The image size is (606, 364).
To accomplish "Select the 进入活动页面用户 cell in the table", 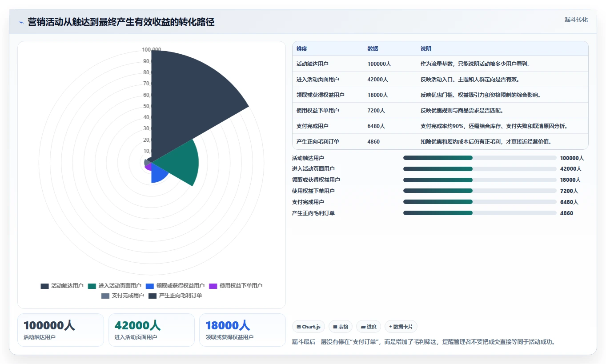I will tap(318, 80).
